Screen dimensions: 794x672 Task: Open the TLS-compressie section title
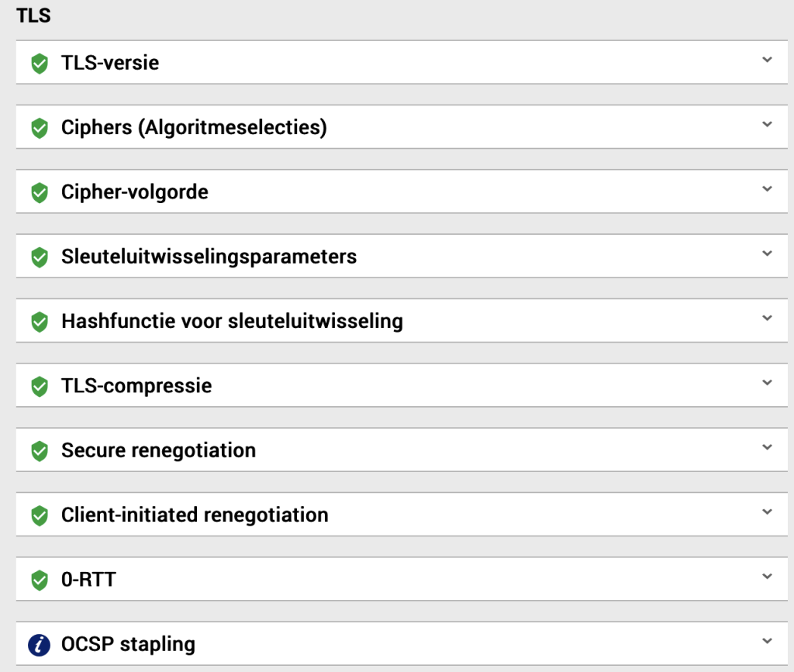coord(136,386)
